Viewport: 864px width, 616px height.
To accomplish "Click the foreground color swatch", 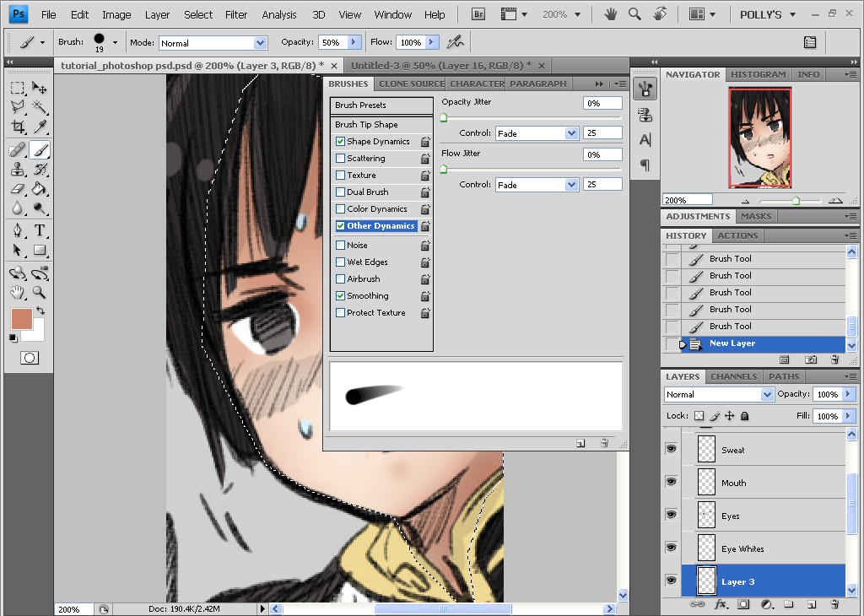I will (22, 319).
